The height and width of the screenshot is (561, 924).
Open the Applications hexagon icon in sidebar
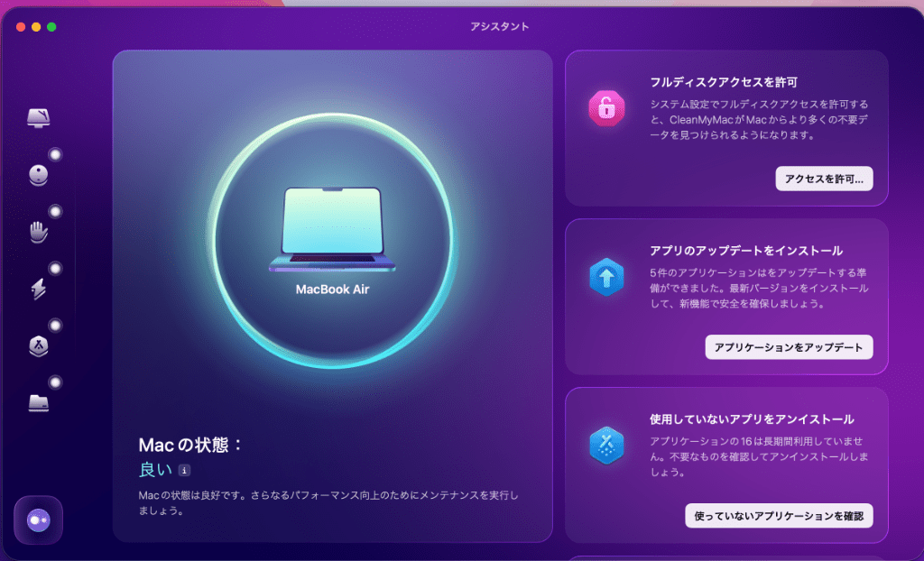(38, 346)
